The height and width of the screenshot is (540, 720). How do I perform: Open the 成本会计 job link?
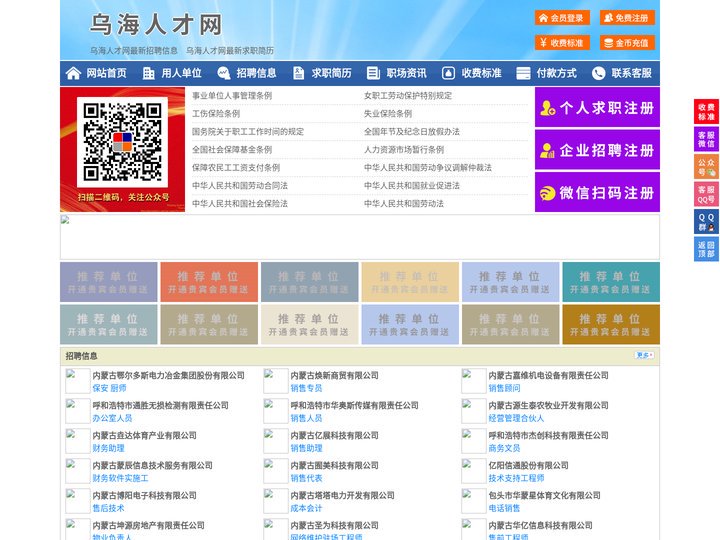click(x=306, y=508)
